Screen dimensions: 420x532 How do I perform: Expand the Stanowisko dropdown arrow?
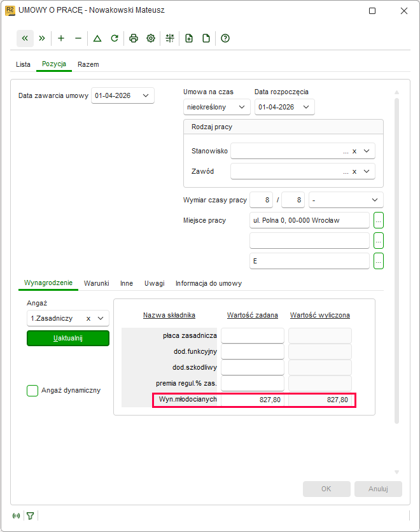pyautogui.click(x=367, y=151)
